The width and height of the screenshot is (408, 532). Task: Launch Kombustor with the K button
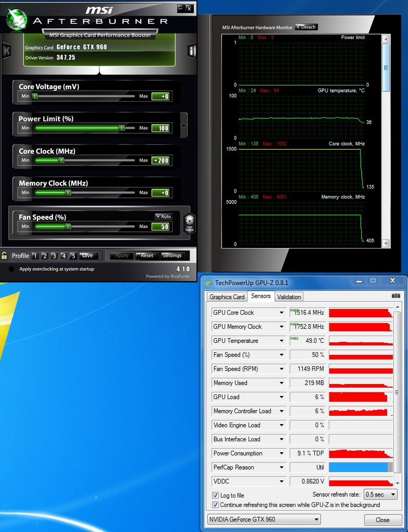[x=7, y=51]
